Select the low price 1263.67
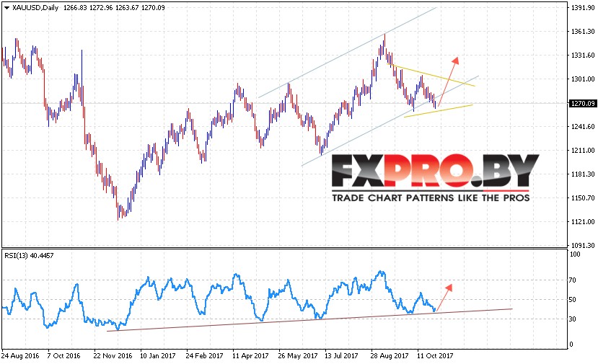Screen dimensions: 598x364 pos(127,8)
